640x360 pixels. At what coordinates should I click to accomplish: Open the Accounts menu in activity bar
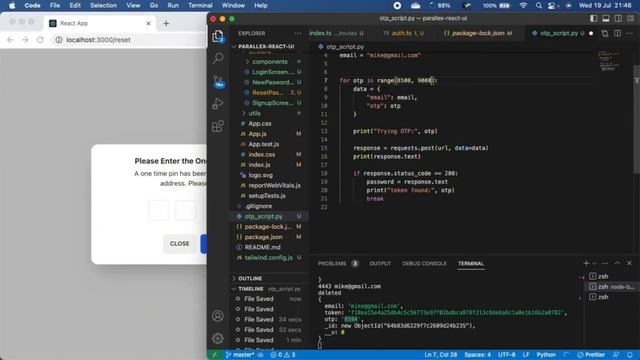[x=218, y=316]
